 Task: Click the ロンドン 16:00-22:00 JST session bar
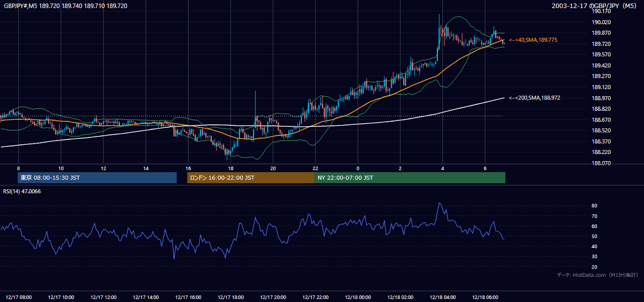click(x=250, y=178)
